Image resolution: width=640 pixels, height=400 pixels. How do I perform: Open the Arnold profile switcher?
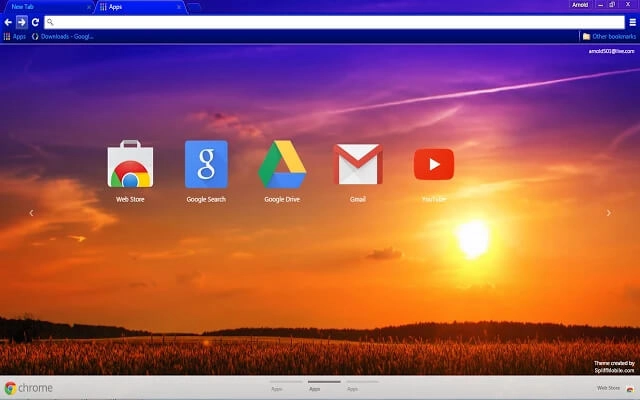pyautogui.click(x=580, y=5)
